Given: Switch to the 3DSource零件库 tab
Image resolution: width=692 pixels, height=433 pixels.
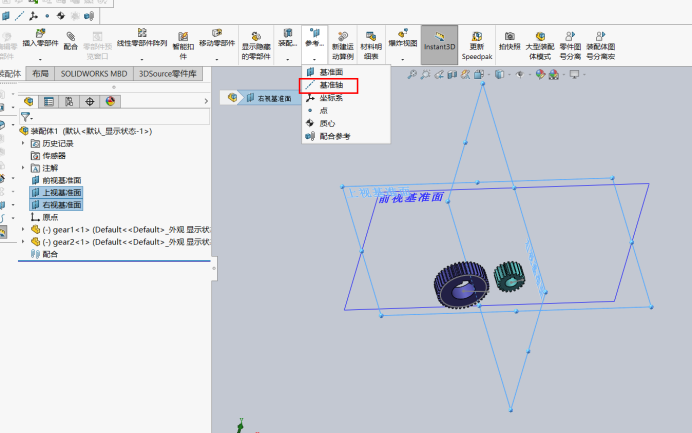Looking at the screenshot, I should point(168,74).
